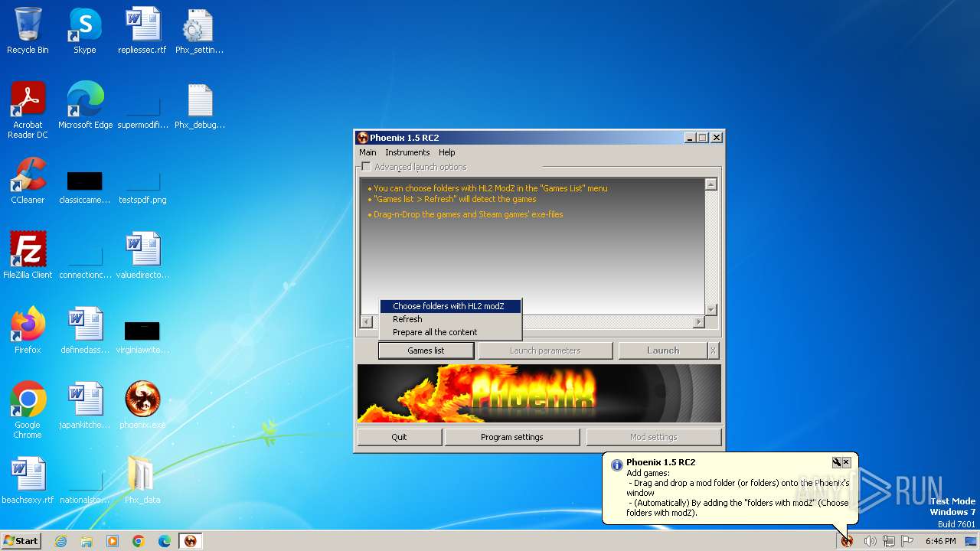Click the Games list button

(426, 350)
